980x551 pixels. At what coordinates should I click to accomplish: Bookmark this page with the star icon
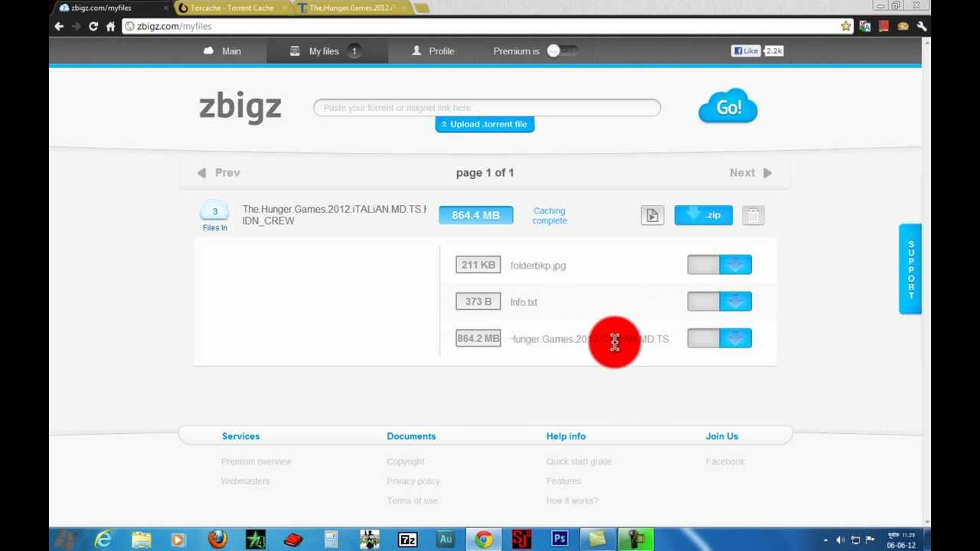(845, 26)
